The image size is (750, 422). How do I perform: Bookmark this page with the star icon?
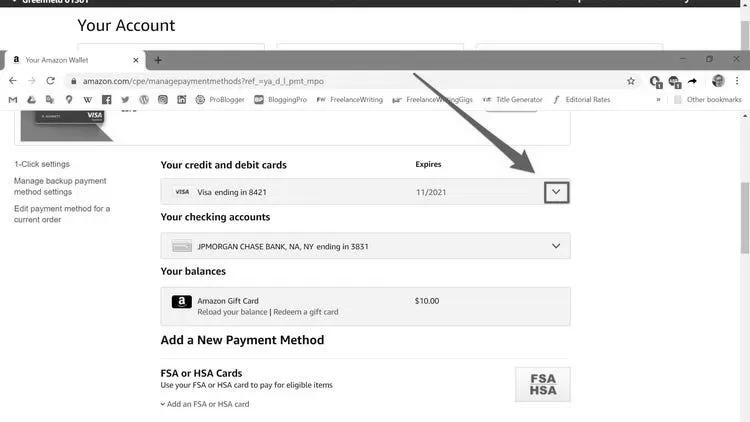[x=631, y=81]
